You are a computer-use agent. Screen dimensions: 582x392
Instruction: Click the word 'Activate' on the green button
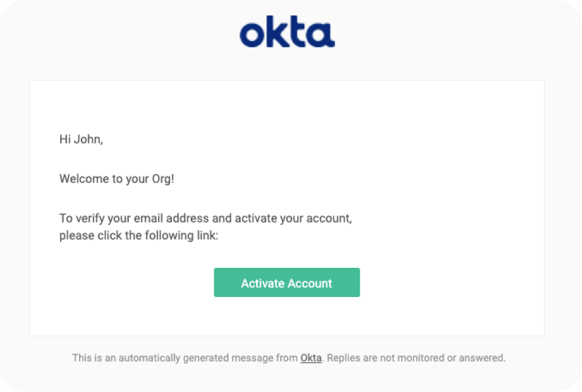click(262, 283)
